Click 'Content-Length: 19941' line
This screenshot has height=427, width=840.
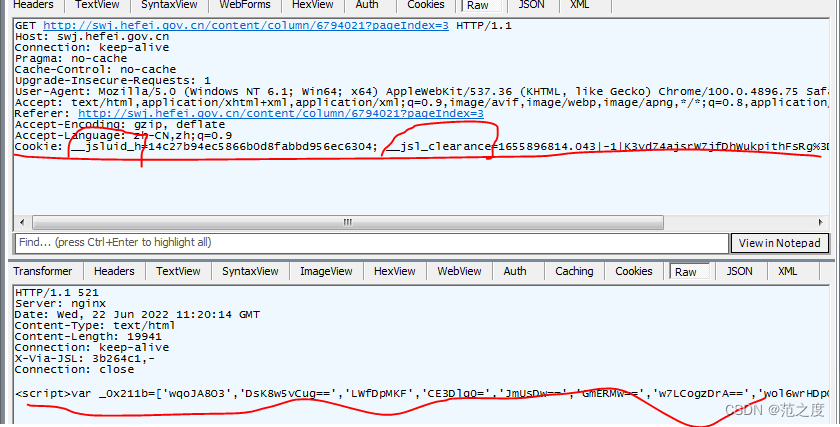click(x=88, y=336)
